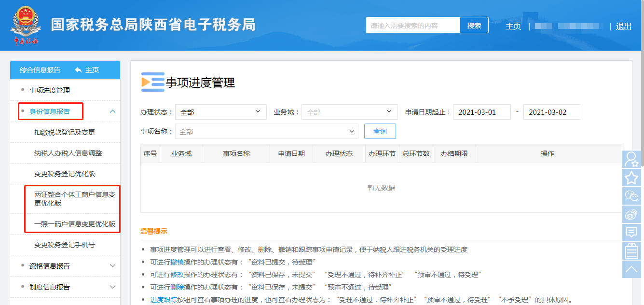The image size is (644, 305).
Task: Expand the 制度信息报告 menu section
Action: [112, 287]
